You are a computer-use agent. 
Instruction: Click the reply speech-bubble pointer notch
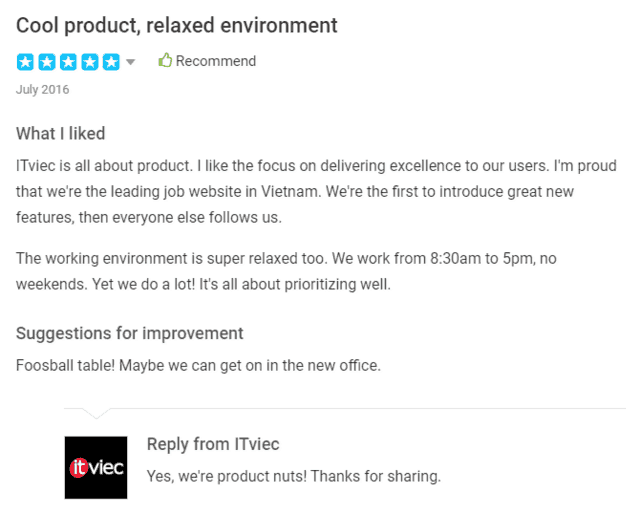(96, 413)
